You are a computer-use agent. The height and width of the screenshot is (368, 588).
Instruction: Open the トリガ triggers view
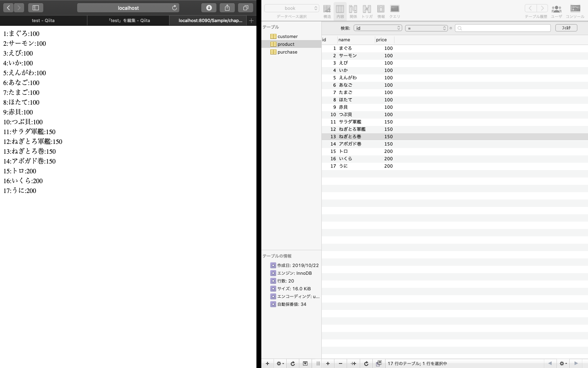tap(367, 11)
